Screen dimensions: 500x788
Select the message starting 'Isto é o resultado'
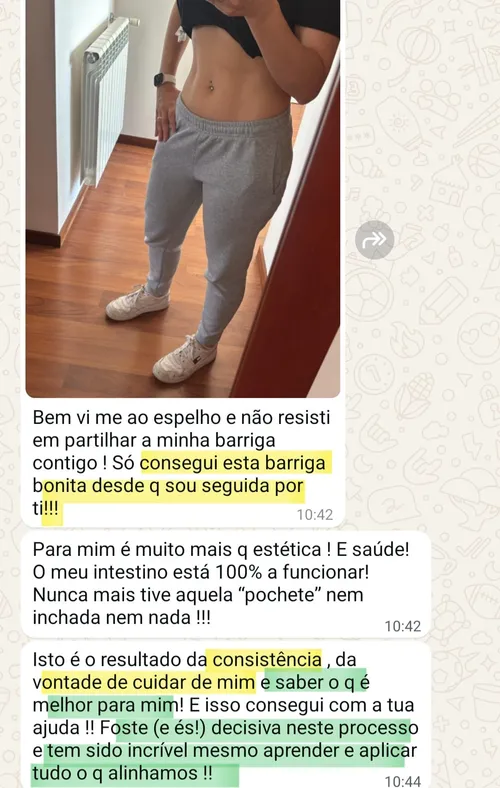pos(225,716)
